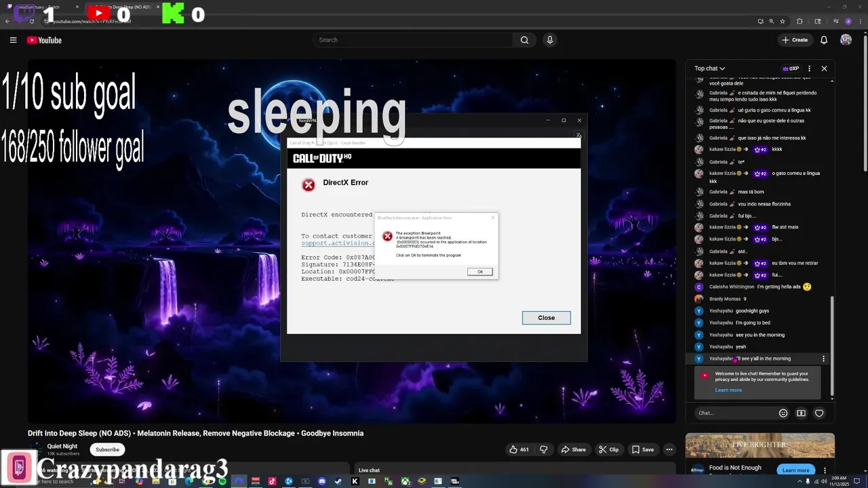Open NordVPN from the taskbar
This screenshot has width=868, height=488.
coord(239,481)
